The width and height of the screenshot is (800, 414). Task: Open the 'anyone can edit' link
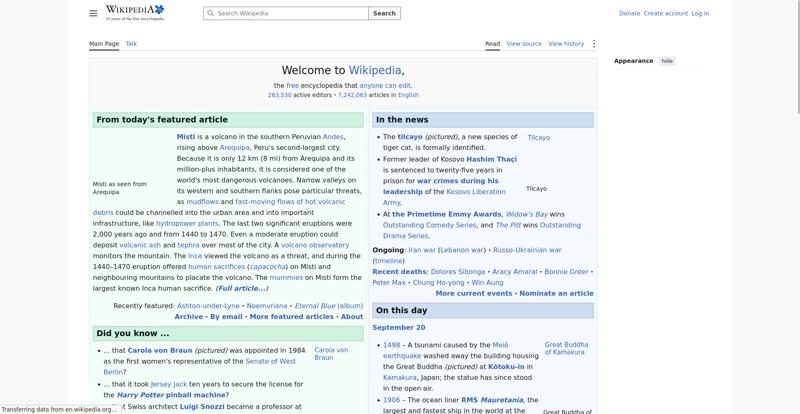(x=385, y=86)
